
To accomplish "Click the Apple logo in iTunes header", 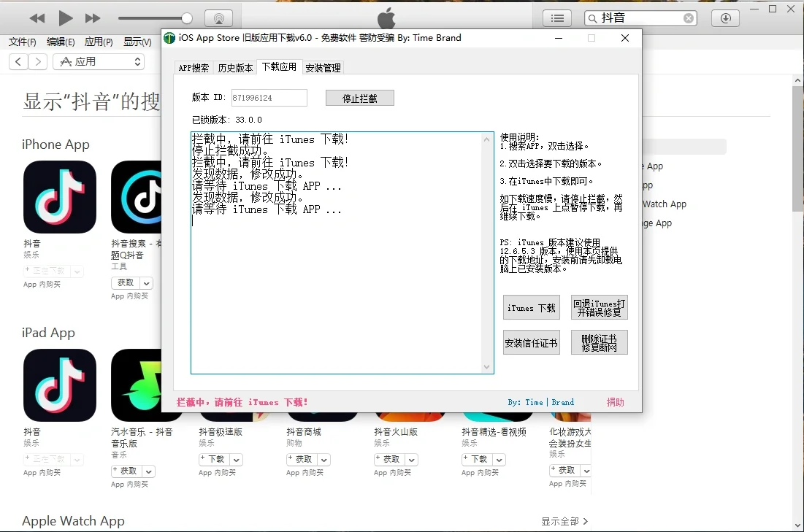I will pyautogui.click(x=387, y=17).
